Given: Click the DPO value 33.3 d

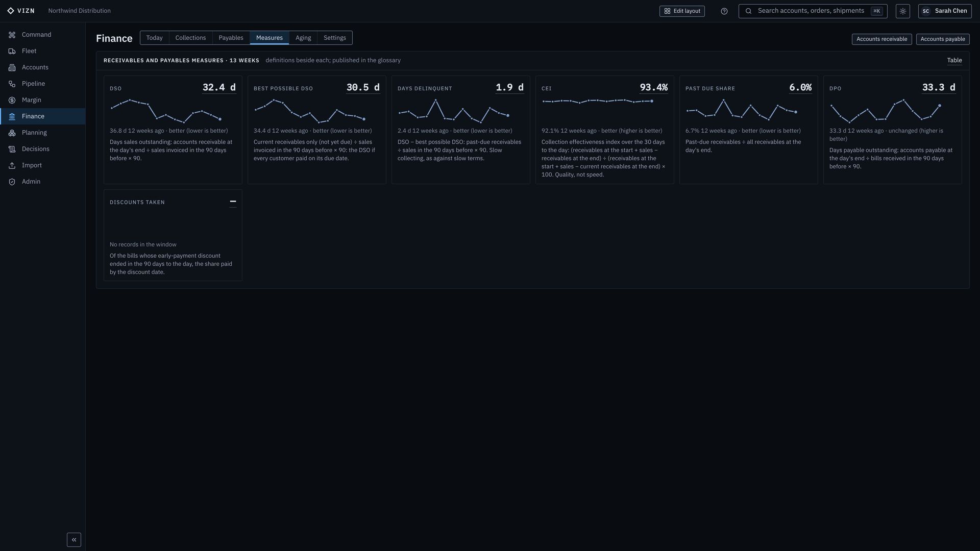Looking at the screenshot, I should point(939,88).
